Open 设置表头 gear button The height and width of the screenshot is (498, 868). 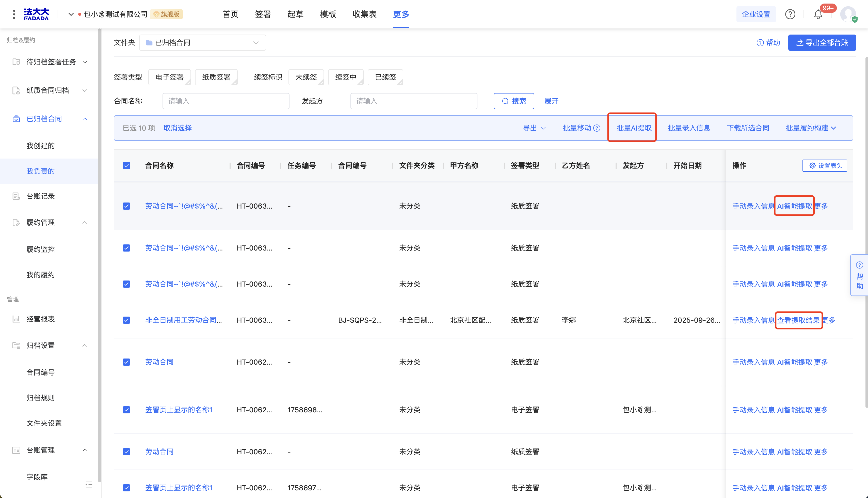tap(824, 166)
